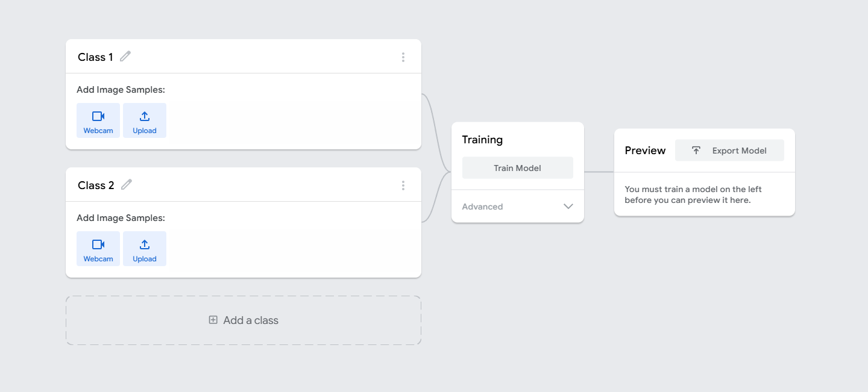Open the three-dot menu for Class 1
The image size is (868, 392).
click(403, 57)
